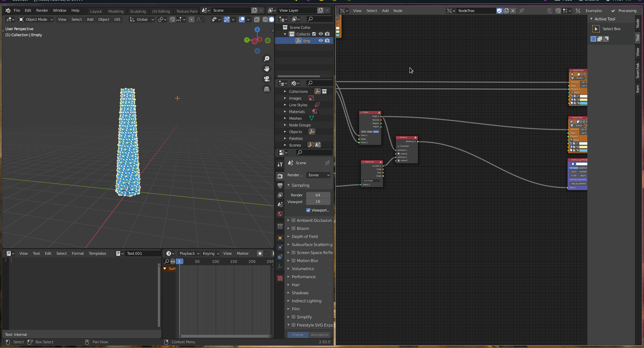
Task: Open the Physics properties tab icon
Action: pyautogui.click(x=280, y=247)
